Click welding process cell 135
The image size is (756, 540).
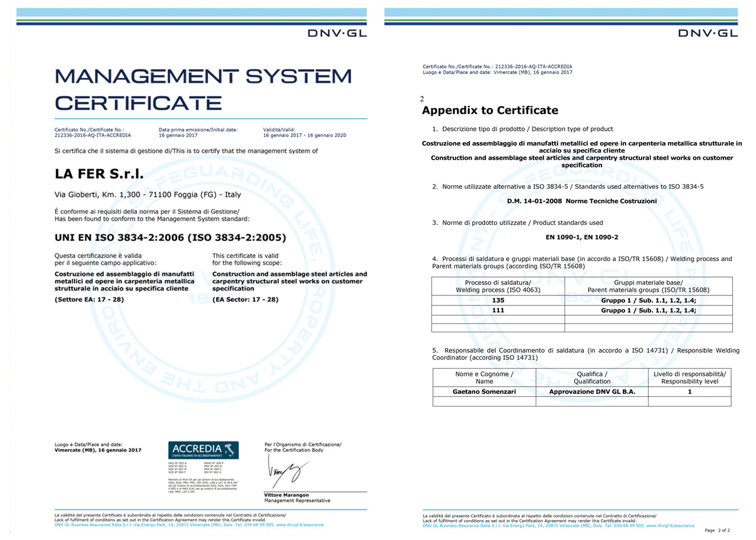coord(498,300)
